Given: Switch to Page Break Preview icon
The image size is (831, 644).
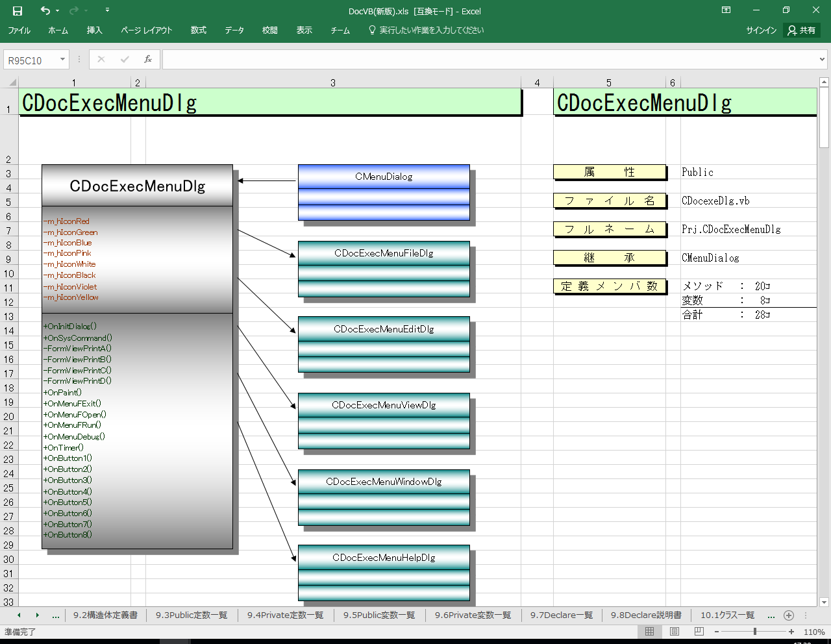Looking at the screenshot, I should click(699, 632).
